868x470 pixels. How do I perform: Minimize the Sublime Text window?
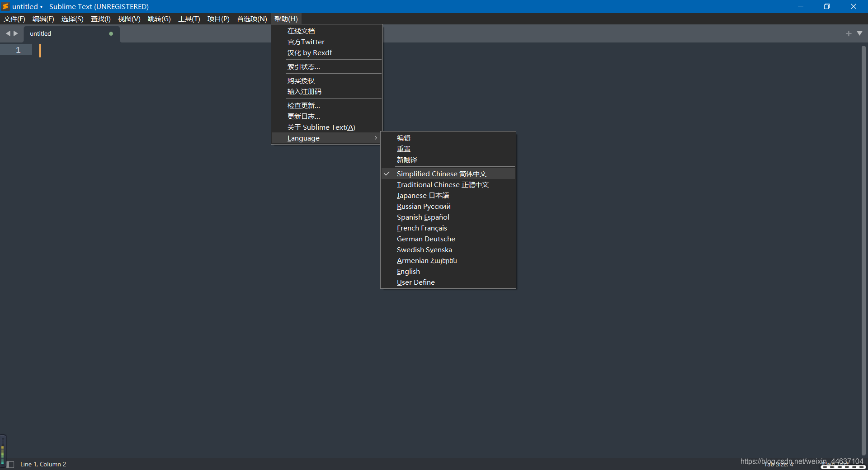801,6
